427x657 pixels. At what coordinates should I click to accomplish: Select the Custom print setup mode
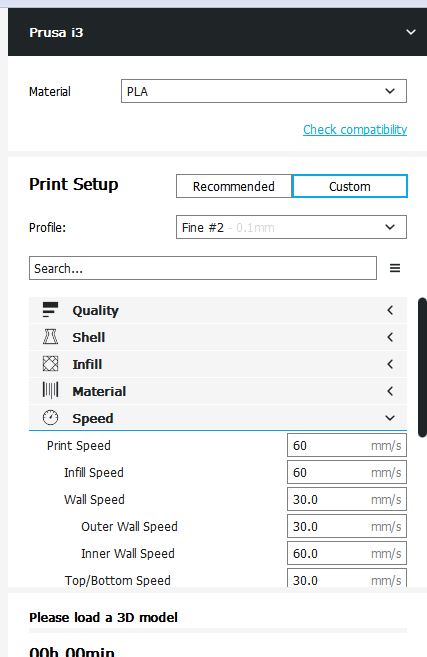(x=349, y=186)
